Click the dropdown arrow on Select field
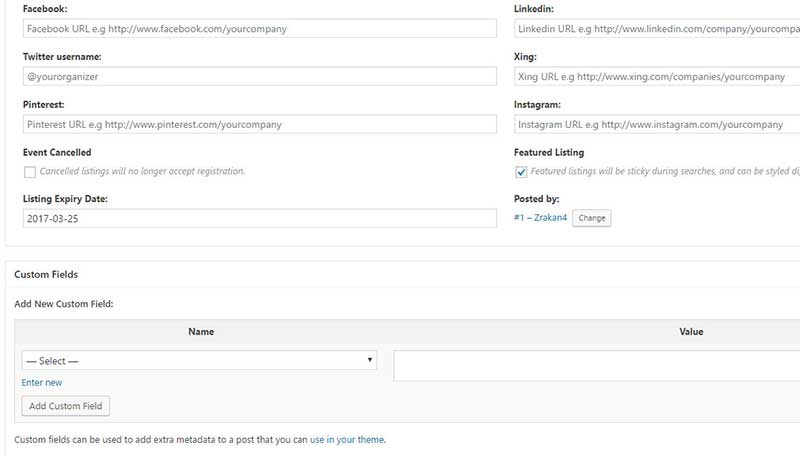The height and width of the screenshot is (455, 800). point(370,360)
